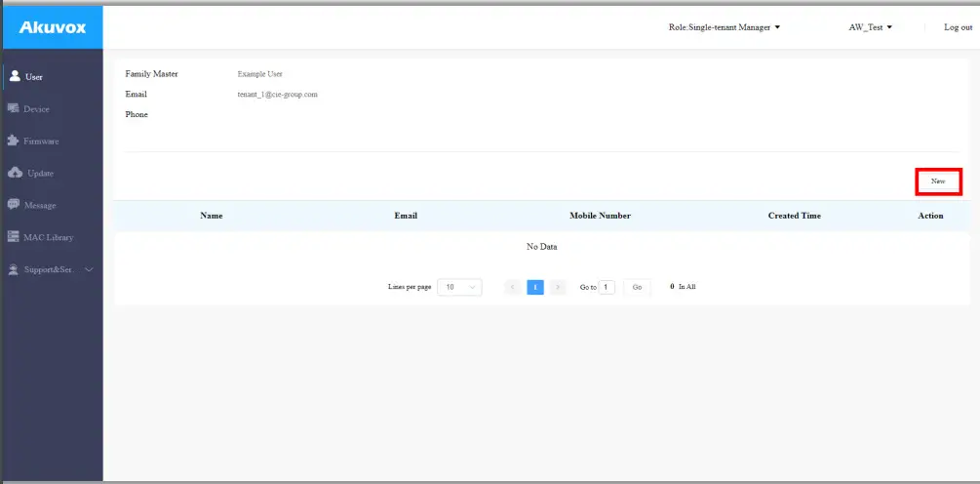Image resolution: width=980 pixels, height=484 pixels.
Task: Click the Email column header
Action: [x=406, y=216]
